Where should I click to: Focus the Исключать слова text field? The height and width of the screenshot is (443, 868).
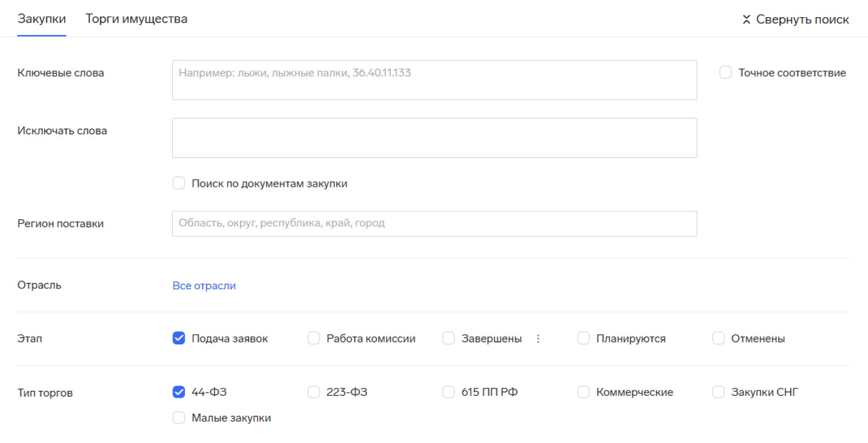[x=434, y=138]
